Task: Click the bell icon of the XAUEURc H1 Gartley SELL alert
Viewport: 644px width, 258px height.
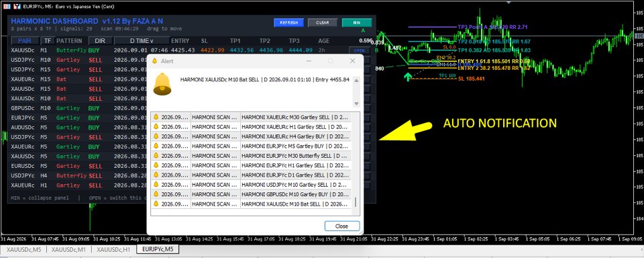Action: [x=156, y=126]
